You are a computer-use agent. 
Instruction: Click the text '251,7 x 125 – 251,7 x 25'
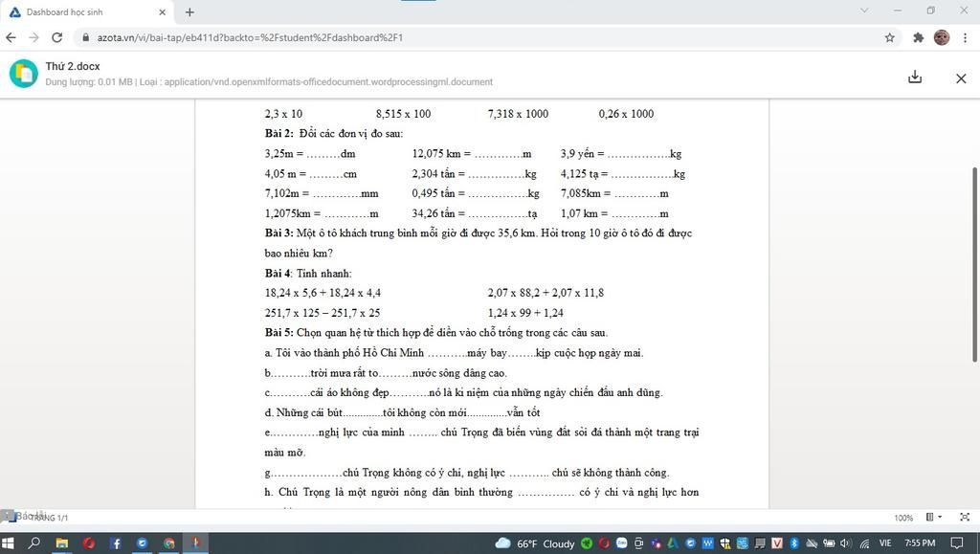[322, 312]
